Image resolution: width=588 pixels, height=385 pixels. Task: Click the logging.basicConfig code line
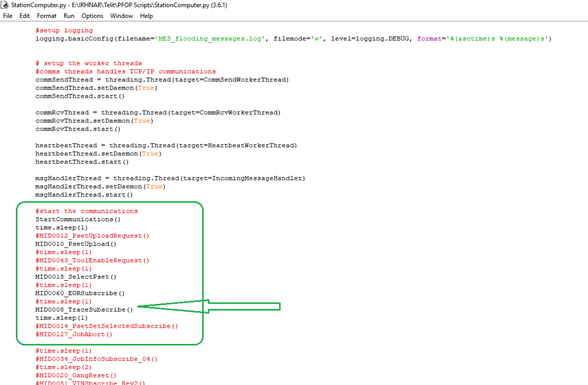pyautogui.click(x=294, y=39)
